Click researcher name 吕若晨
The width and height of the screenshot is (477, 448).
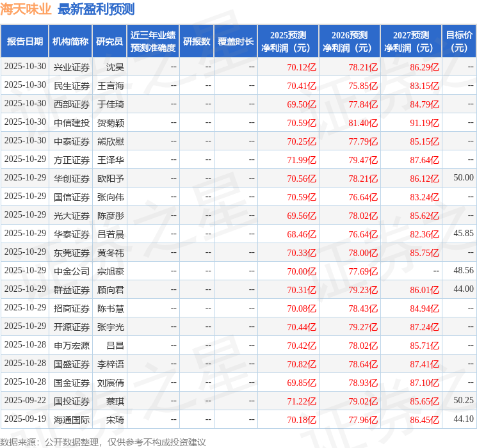tap(111, 234)
